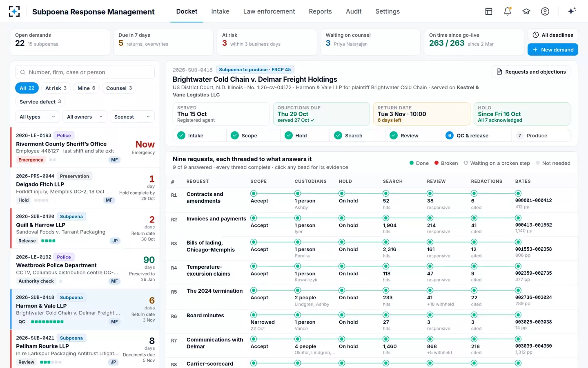Click the Produce step number 7
588x368 pixels.
click(519, 135)
